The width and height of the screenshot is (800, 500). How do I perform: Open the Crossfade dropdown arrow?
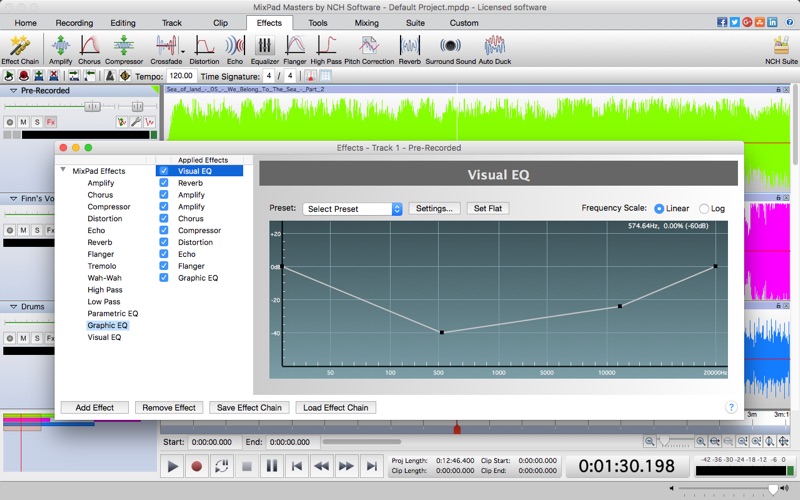pyautogui.click(x=183, y=50)
